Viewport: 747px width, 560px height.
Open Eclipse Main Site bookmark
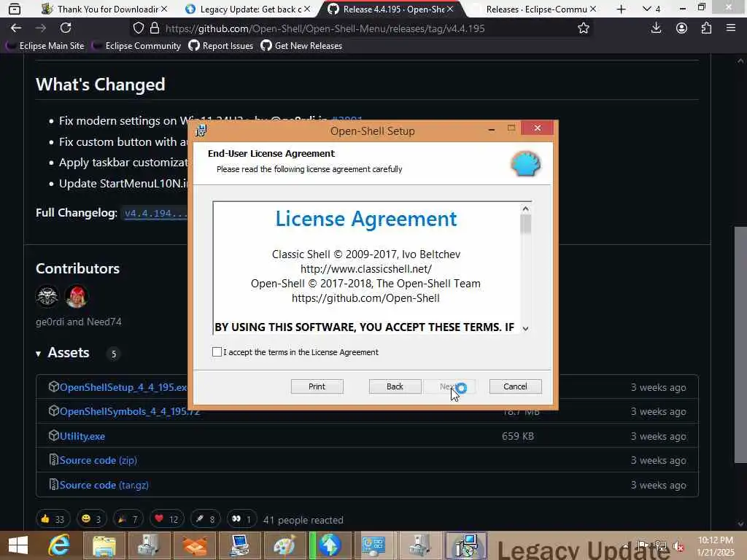45,46
